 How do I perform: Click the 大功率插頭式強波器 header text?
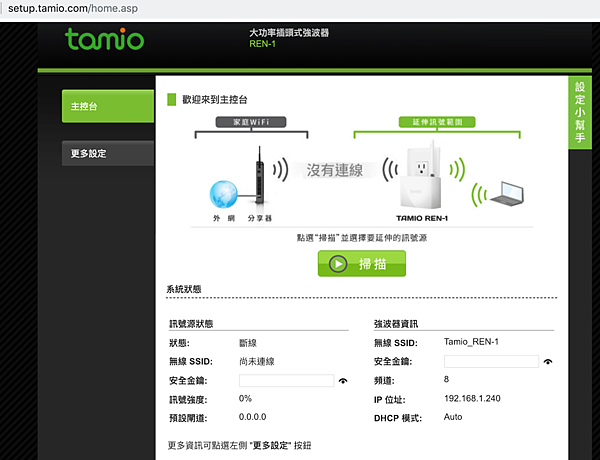coord(289,33)
